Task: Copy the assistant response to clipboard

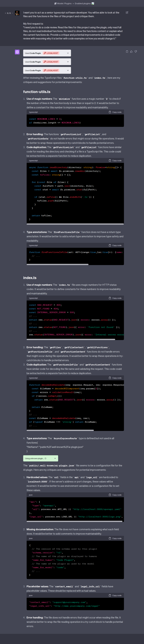Action: point(127,52)
